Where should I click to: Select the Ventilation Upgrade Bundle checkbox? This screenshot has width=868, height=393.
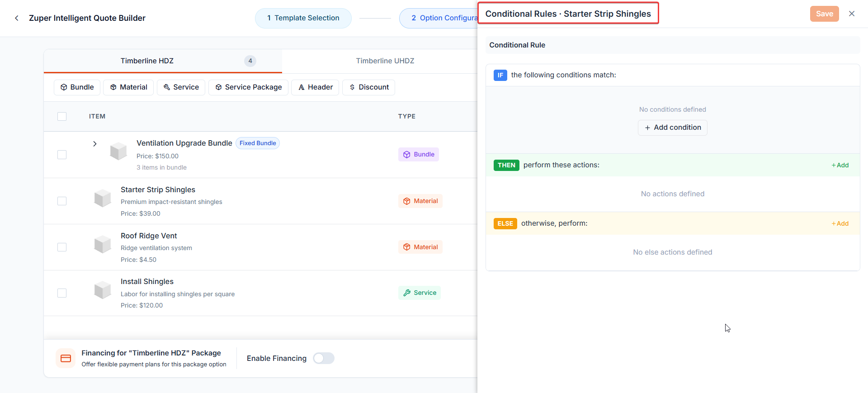click(62, 155)
